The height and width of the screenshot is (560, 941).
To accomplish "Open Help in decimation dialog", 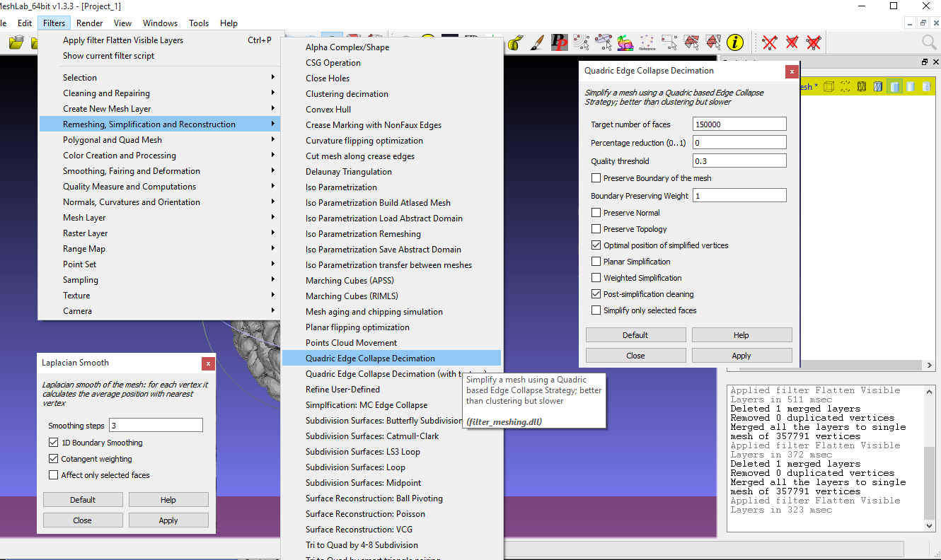I will [x=741, y=335].
